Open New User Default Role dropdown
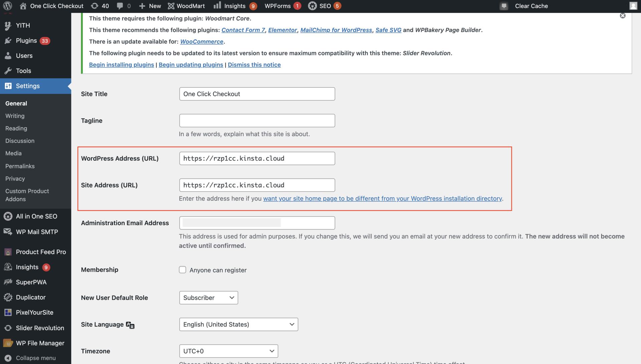This screenshot has height=364, width=641. point(209,298)
